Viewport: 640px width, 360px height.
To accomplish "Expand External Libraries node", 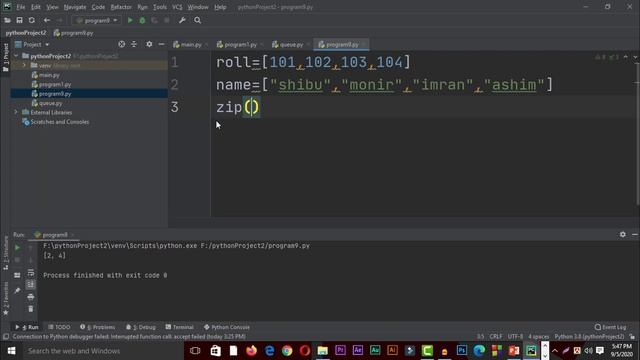I will click(x=16, y=112).
